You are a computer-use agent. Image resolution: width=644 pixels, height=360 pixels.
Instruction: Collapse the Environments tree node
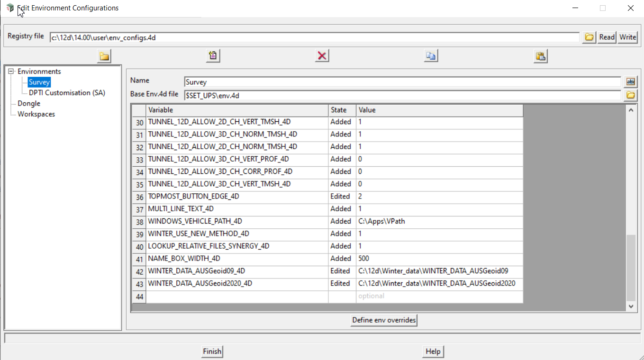[x=11, y=72]
